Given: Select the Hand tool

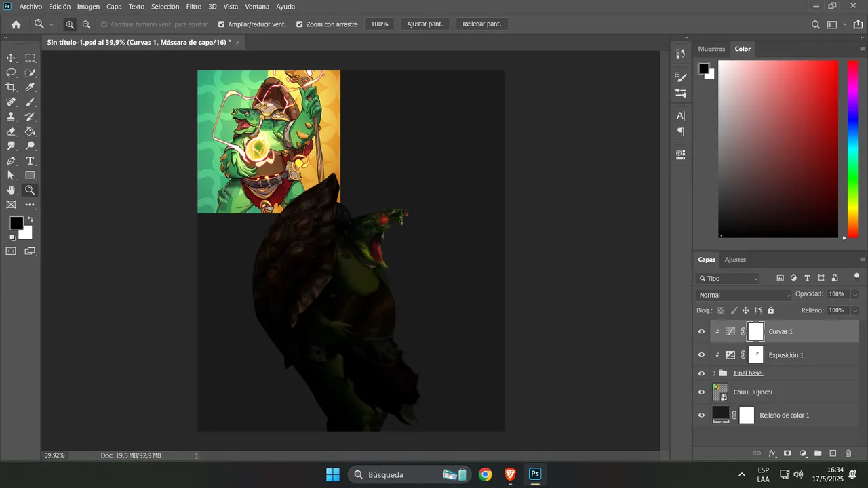Looking at the screenshot, I should (x=12, y=190).
